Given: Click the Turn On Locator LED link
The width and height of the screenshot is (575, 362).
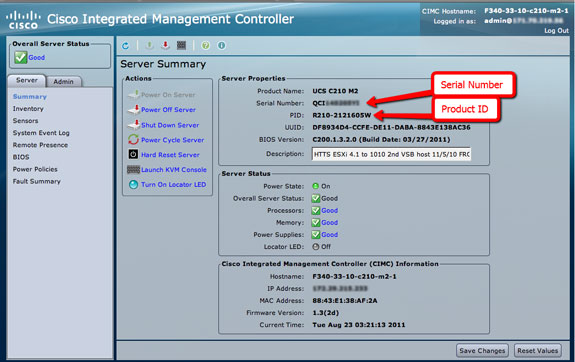Looking at the screenshot, I should (173, 184).
